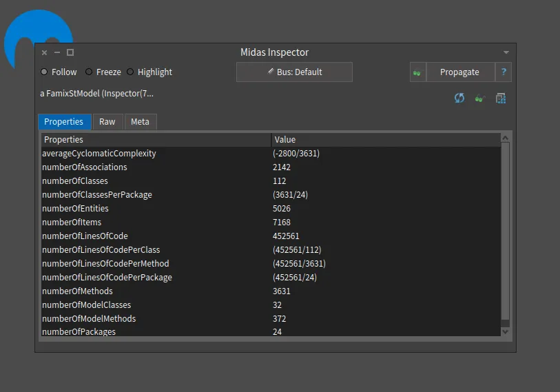
Task: Click the a FamixStModel inspector title text
Action: coord(97,94)
